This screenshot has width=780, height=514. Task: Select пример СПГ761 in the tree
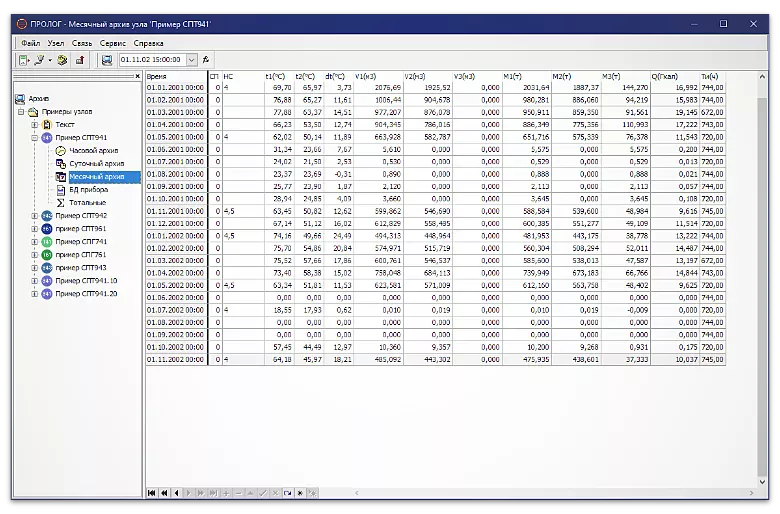point(81,254)
